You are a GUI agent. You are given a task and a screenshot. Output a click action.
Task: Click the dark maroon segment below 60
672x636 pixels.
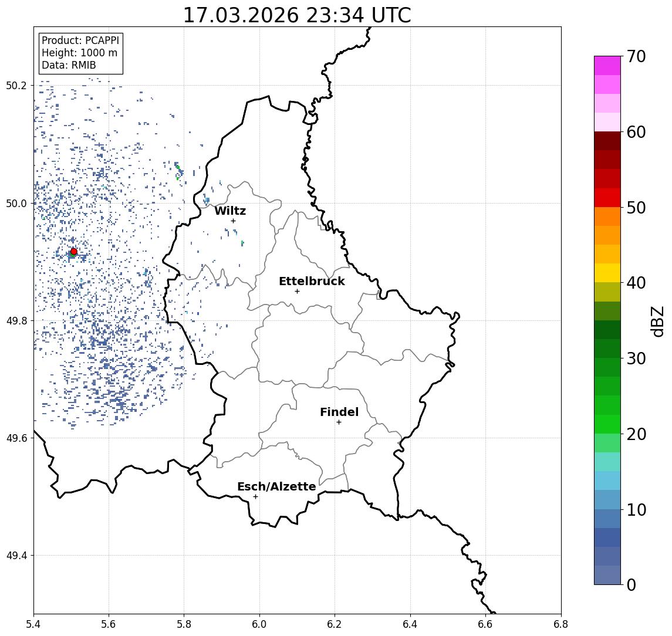pos(607,141)
